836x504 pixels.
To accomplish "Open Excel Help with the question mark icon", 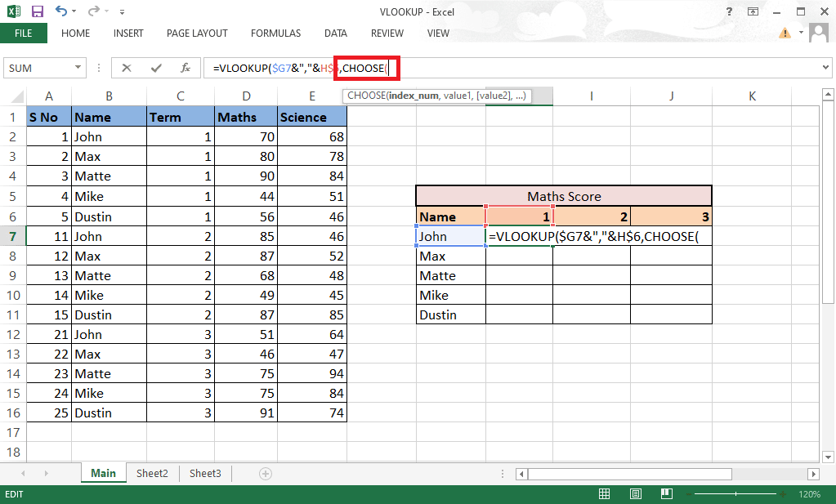I will click(728, 11).
